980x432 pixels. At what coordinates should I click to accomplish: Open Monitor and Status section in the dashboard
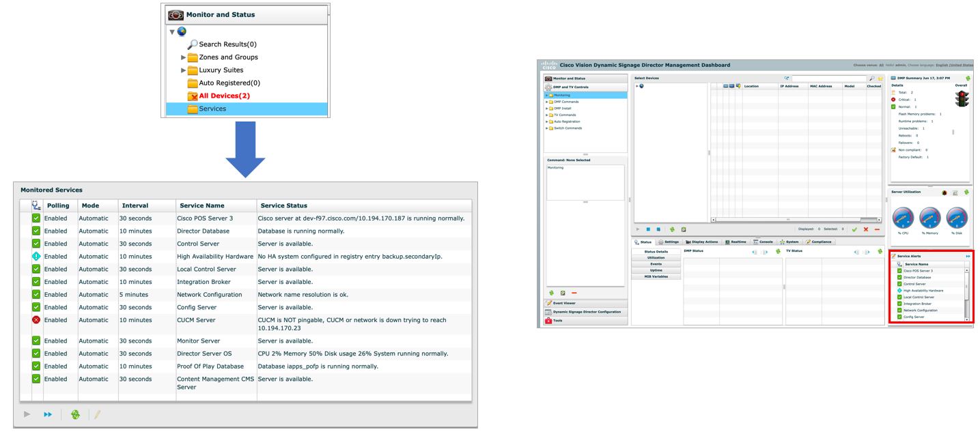point(585,78)
